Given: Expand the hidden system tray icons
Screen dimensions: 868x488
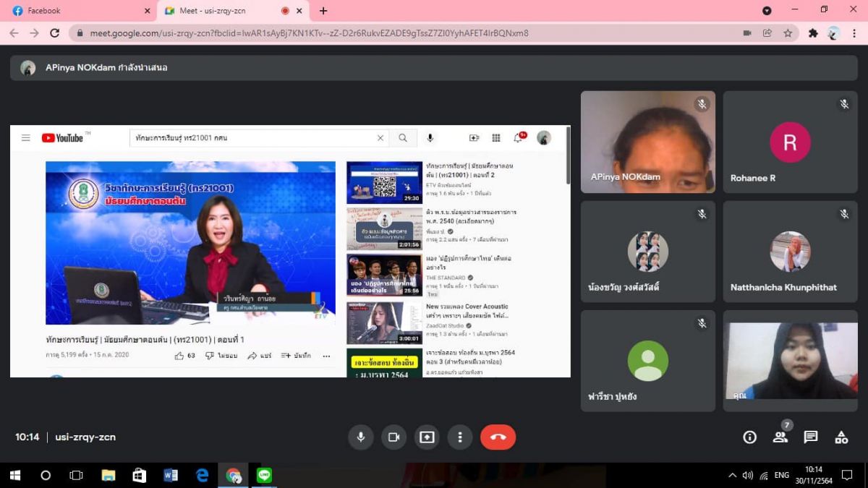Looking at the screenshot, I should (x=732, y=475).
